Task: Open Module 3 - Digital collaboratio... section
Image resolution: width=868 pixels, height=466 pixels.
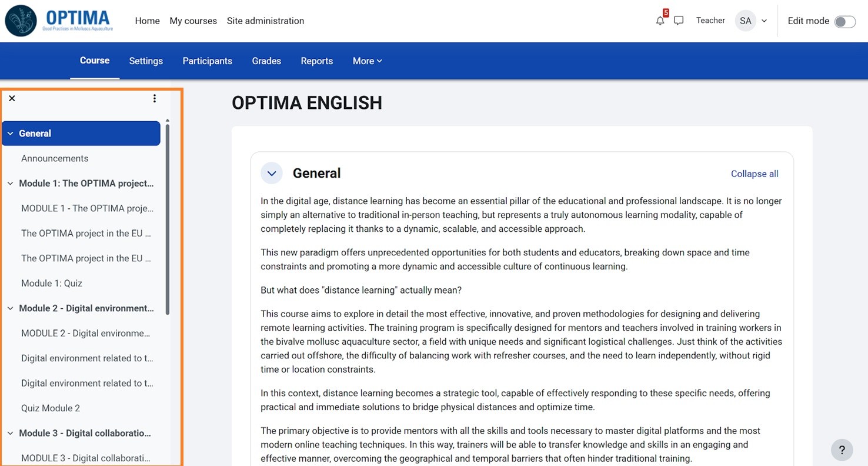Action: pos(85,433)
